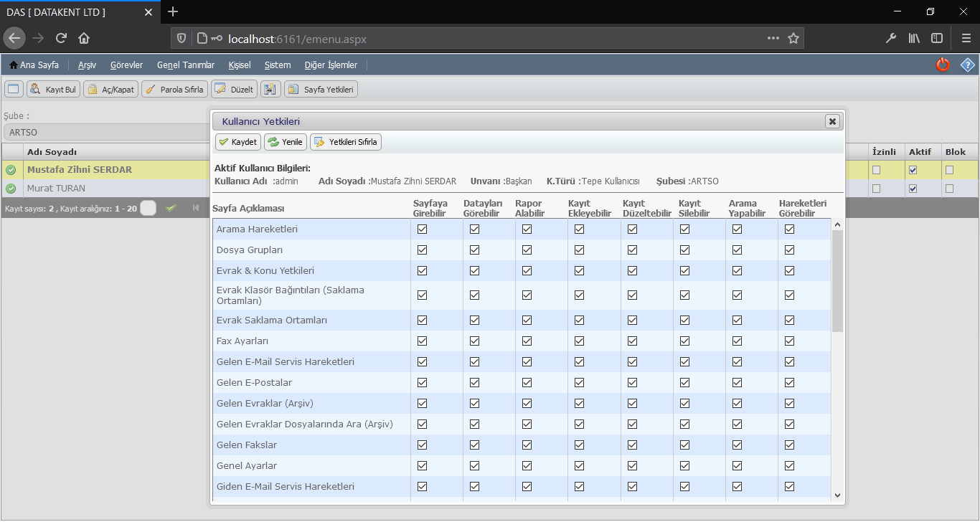Viewport: 980px width, 522px height.
Task: Click Yenile to refresh permissions
Action: click(285, 142)
